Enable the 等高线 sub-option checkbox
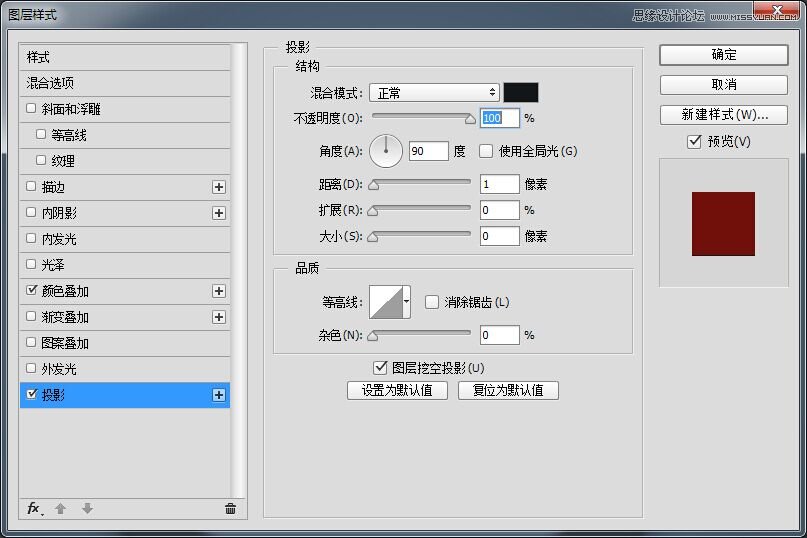The width and height of the screenshot is (807, 538). (41, 134)
